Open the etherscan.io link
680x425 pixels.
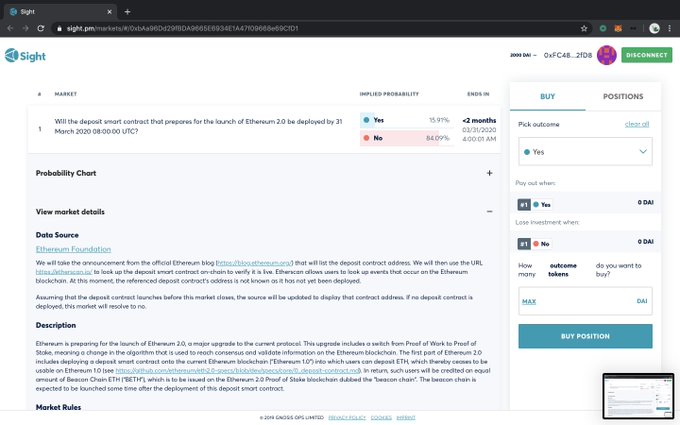click(64, 272)
